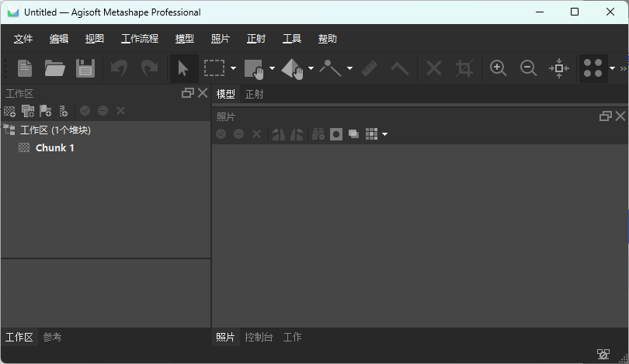Switch to the 参考 pane tab
This screenshot has height=364, width=629.
tap(52, 337)
